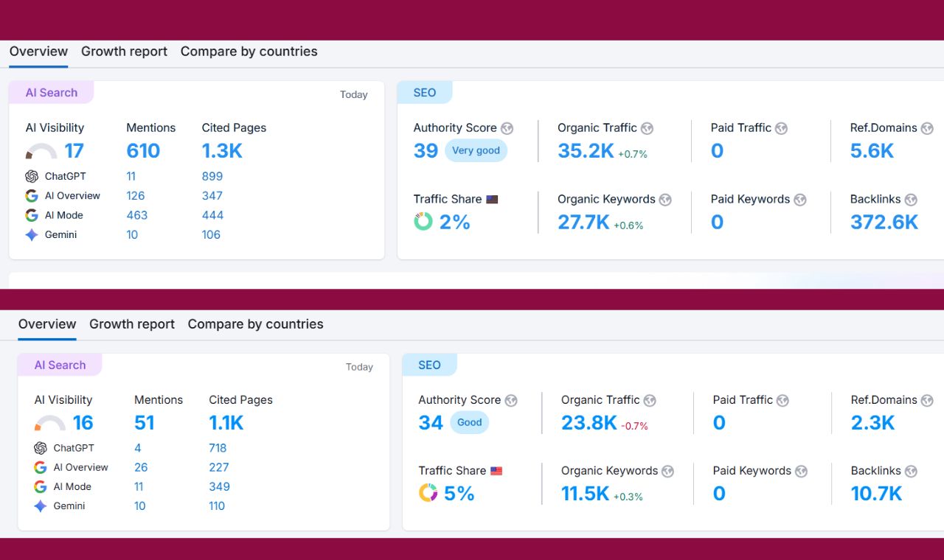Click globe icon next to Organic Keywords, bottom panel
This screenshot has width=944, height=560.
coord(667,472)
